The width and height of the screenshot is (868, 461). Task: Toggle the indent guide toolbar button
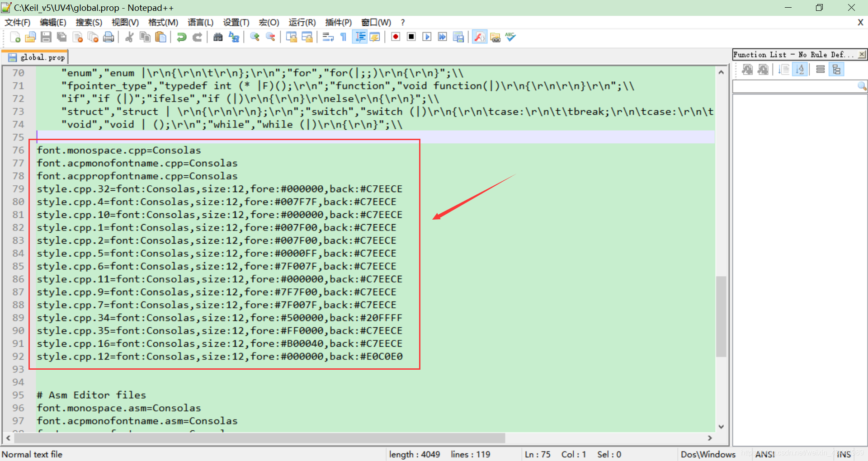360,38
